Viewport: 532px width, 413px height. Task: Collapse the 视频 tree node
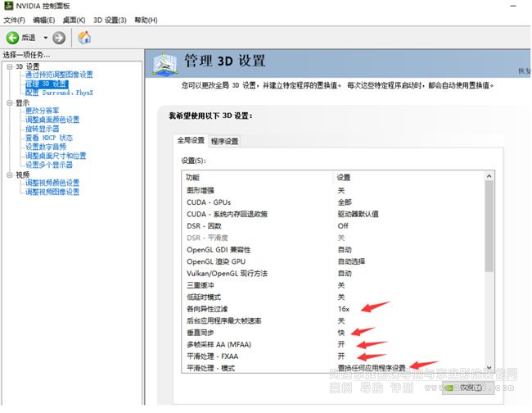[x=9, y=175]
